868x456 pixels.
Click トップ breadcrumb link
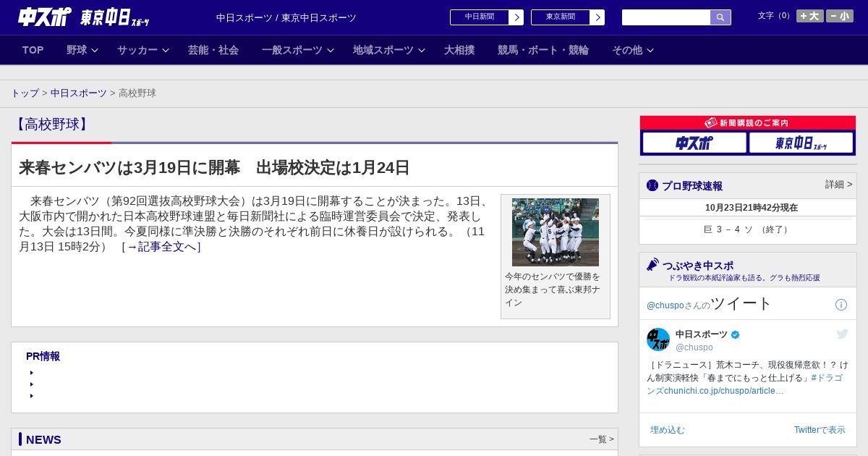pyautogui.click(x=25, y=93)
